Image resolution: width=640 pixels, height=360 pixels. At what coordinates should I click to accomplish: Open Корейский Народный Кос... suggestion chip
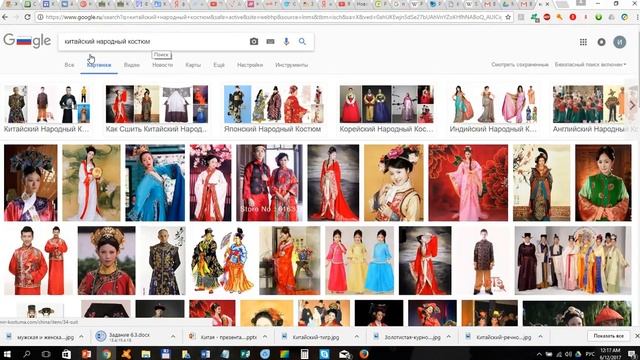[x=387, y=109]
